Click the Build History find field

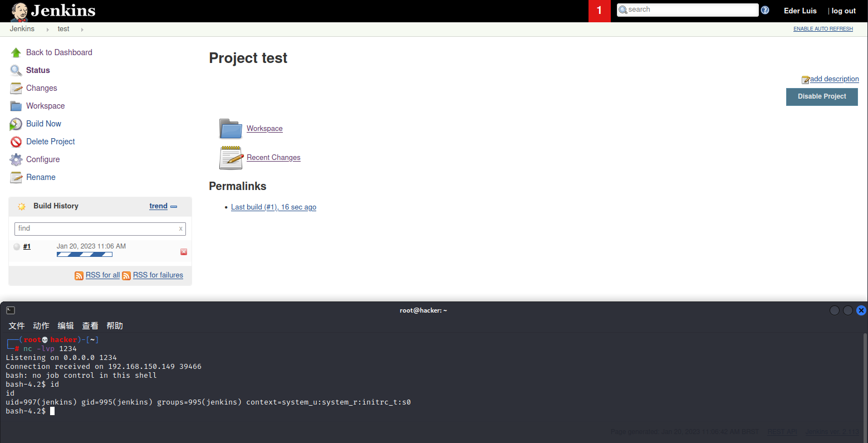pyautogui.click(x=100, y=228)
